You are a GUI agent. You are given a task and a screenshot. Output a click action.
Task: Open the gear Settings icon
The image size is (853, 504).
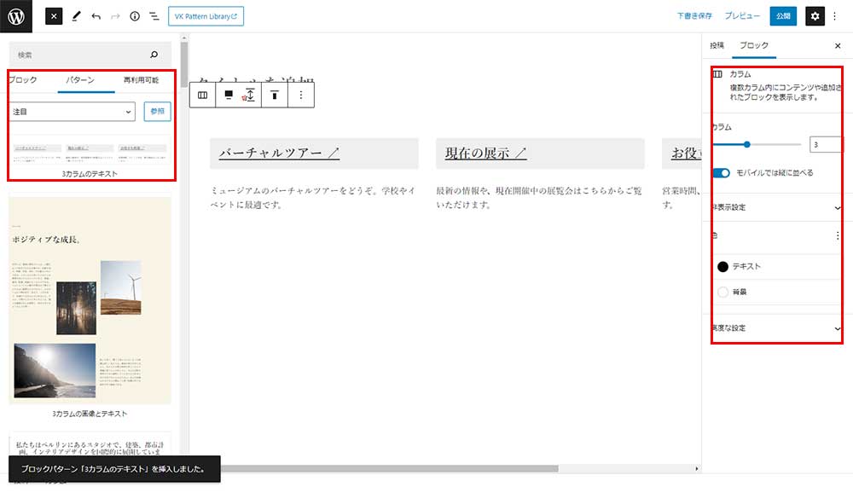click(815, 16)
